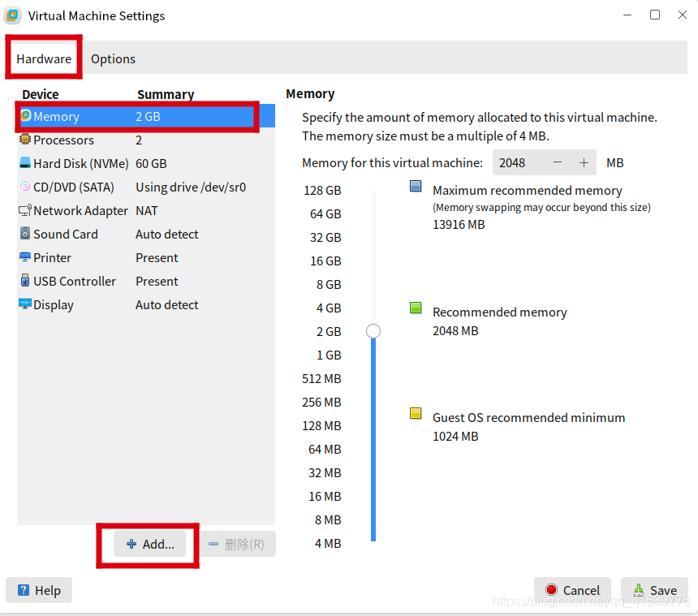Click the 1 GB slider label
Viewport: 698px width, 616px height.
click(x=329, y=355)
